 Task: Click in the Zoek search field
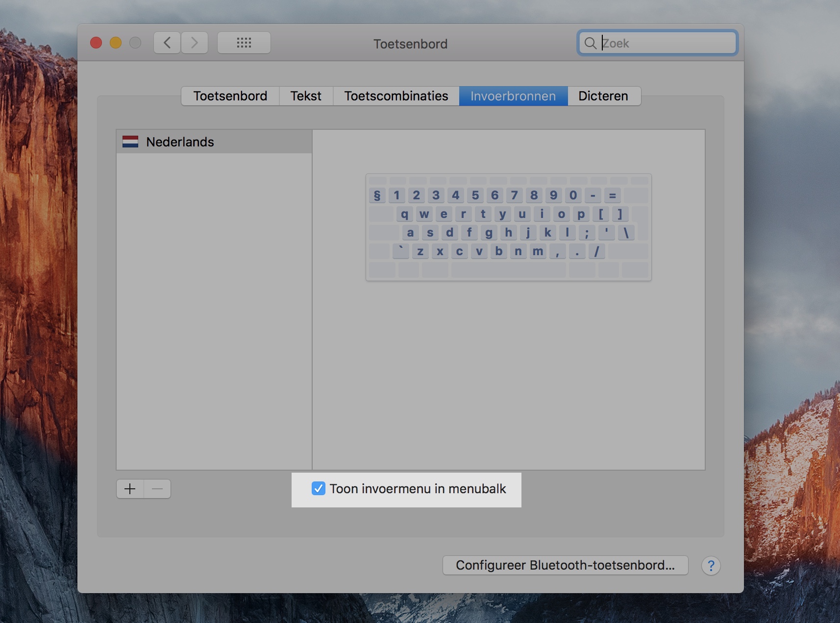(x=667, y=43)
